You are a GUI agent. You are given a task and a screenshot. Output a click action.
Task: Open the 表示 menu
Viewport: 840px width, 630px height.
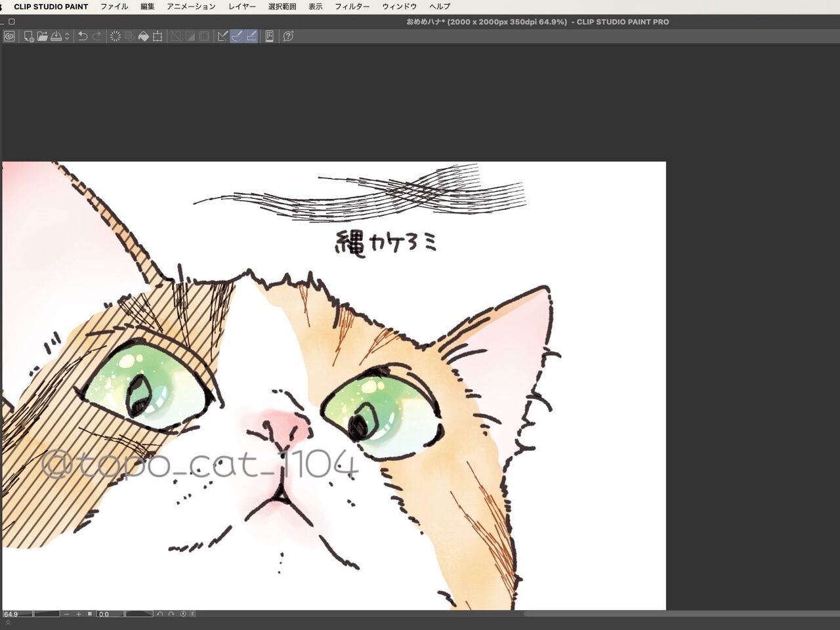click(x=316, y=7)
